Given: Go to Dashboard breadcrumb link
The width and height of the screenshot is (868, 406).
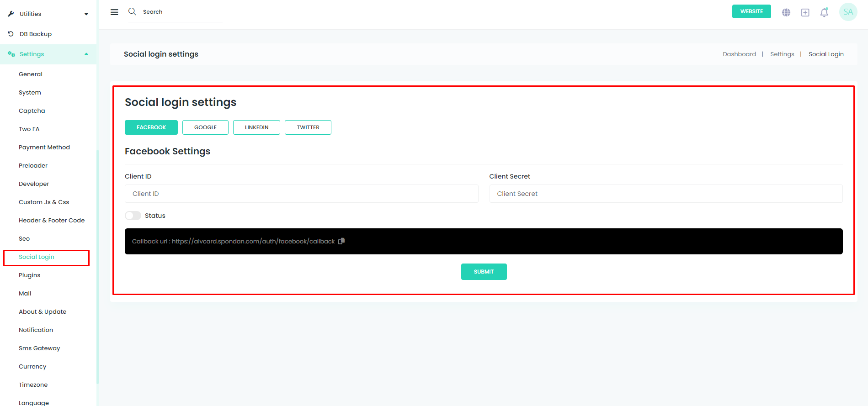Looking at the screenshot, I should [x=739, y=54].
